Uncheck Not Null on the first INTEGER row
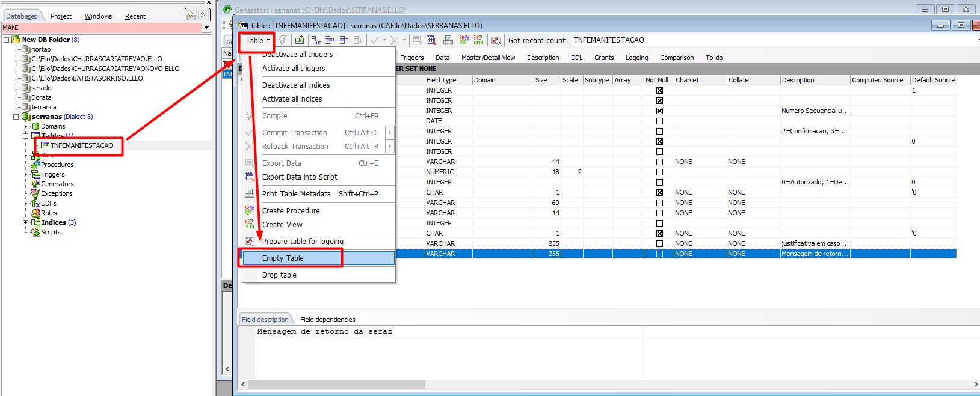Screen dimensions: 980x396 pos(659,90)
